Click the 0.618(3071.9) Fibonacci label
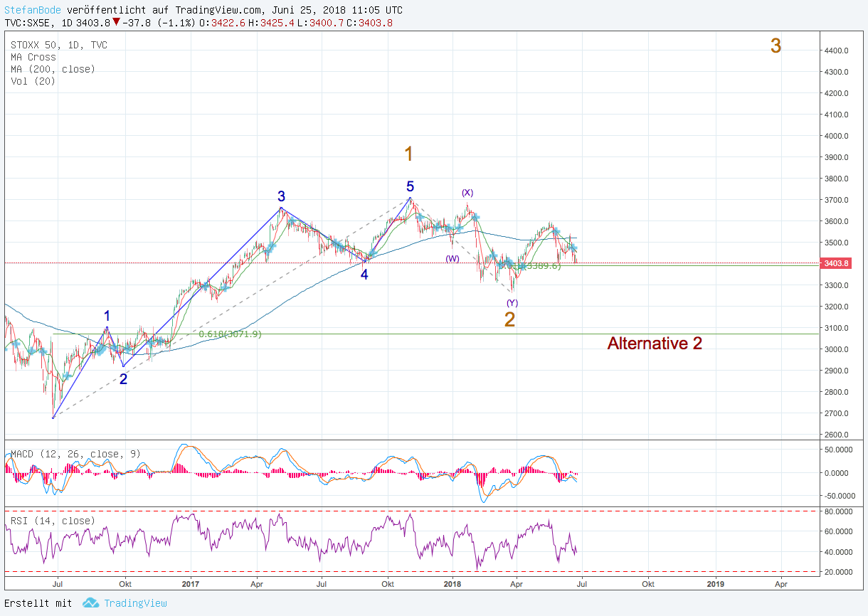This screenshot has width=868, height=616. click(231, 334)
